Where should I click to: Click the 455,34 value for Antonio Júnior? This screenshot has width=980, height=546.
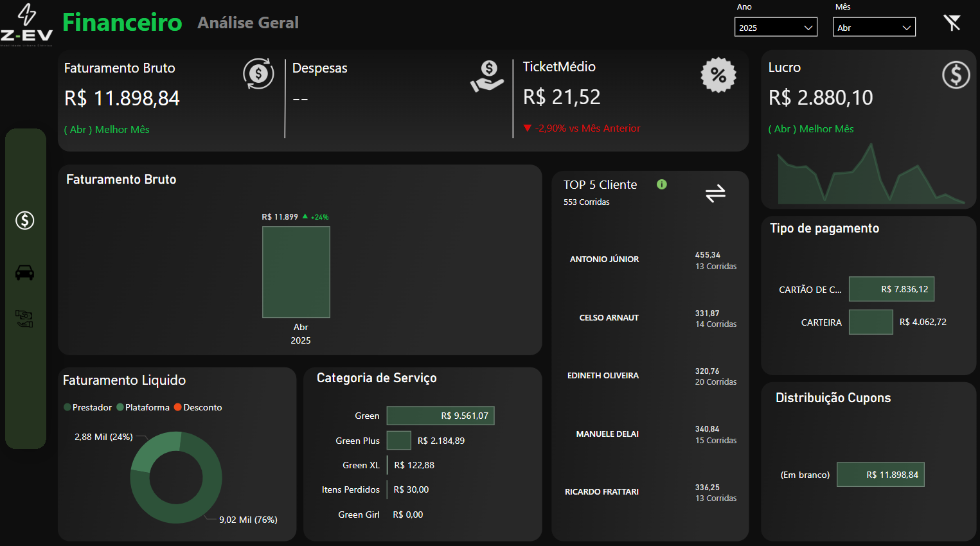708,255
